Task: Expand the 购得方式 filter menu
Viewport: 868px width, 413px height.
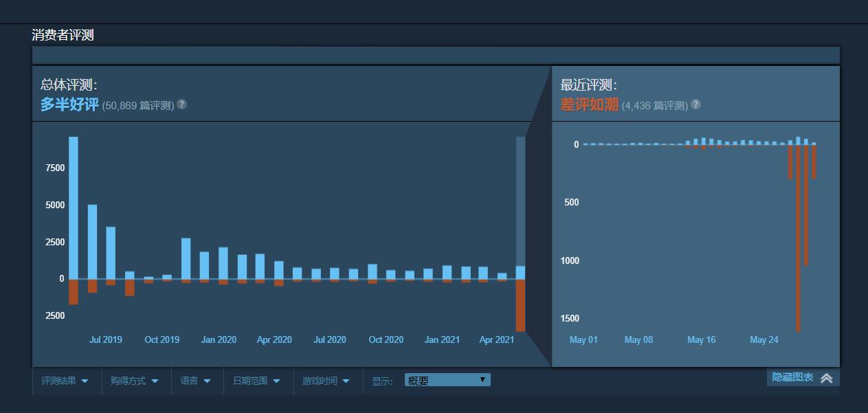Action: click(135, 381)
